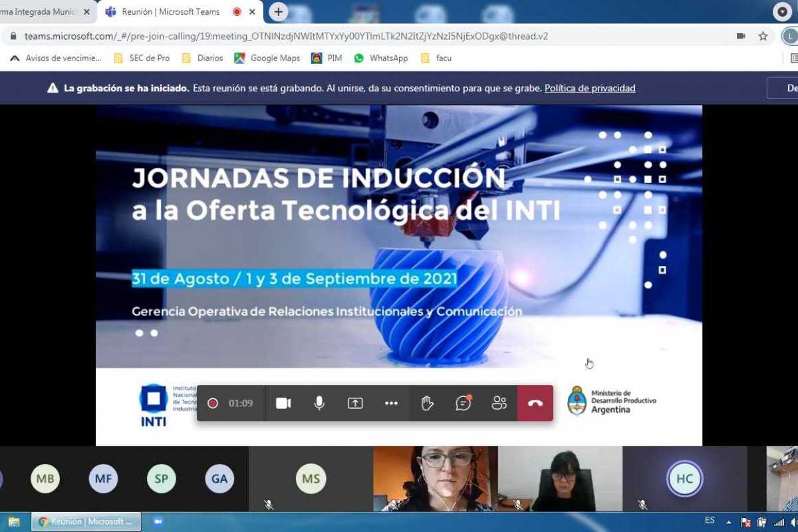Open the ES language indicator in taskbar
798x532 pixels.
click(x=710, y=520)
